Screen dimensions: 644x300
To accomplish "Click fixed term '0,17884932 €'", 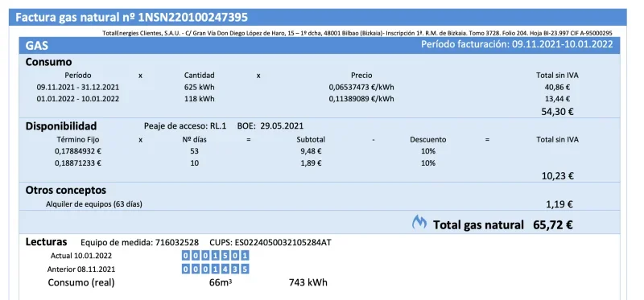I will [x=78, y=151].
